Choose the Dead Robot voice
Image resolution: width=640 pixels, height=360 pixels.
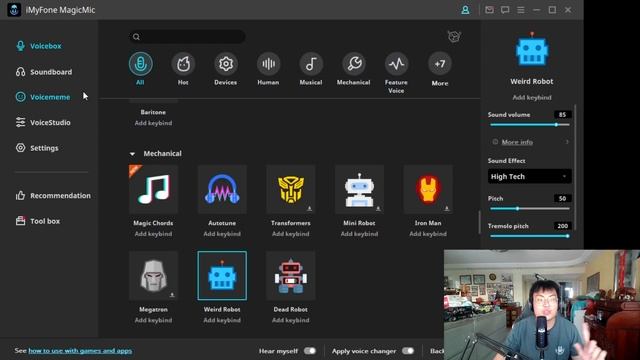(291, 276)
